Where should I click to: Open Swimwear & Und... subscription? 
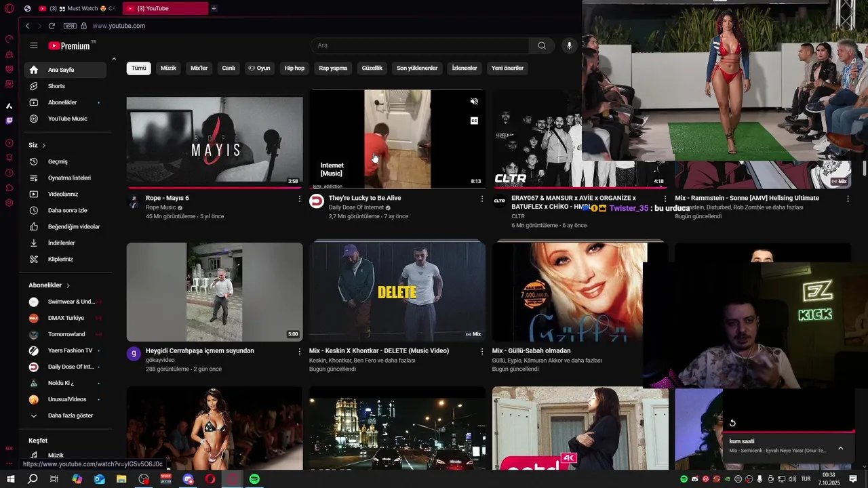pyautogui.click(x=64, y=302)
